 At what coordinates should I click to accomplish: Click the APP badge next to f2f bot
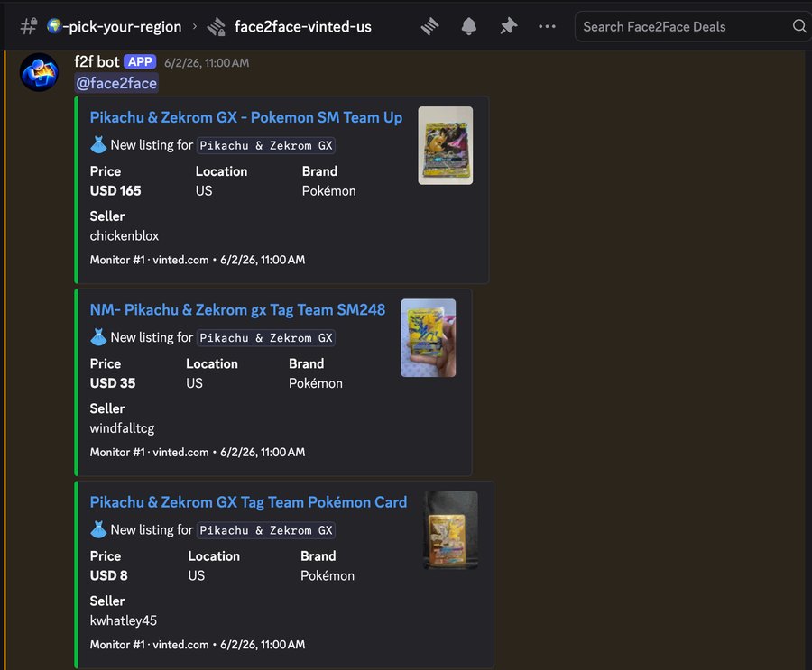tap(140, 62)
